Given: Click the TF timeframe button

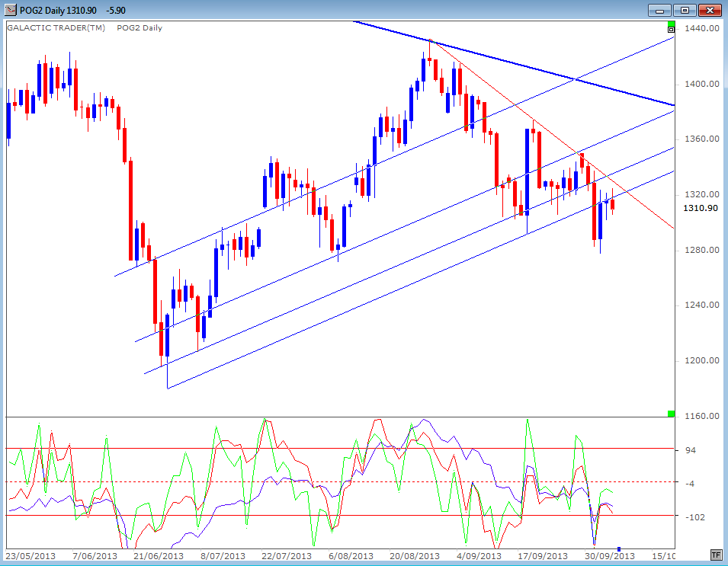Looking at the screenshot, I should tap(716, 555).
